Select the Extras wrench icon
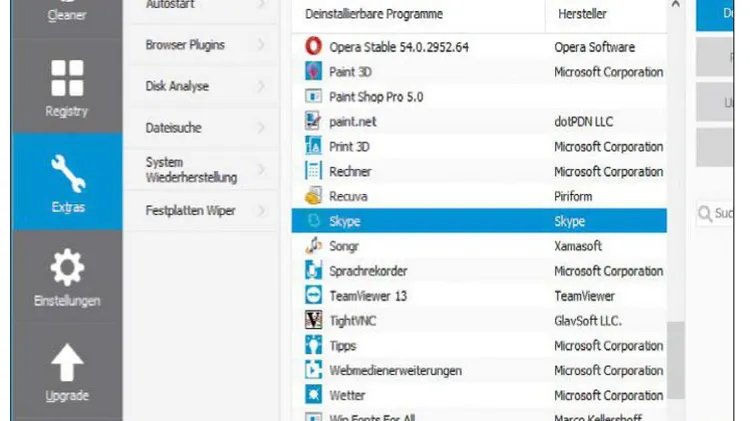Image resolution: width=750 pixels, height=421 pixels. 68,174
